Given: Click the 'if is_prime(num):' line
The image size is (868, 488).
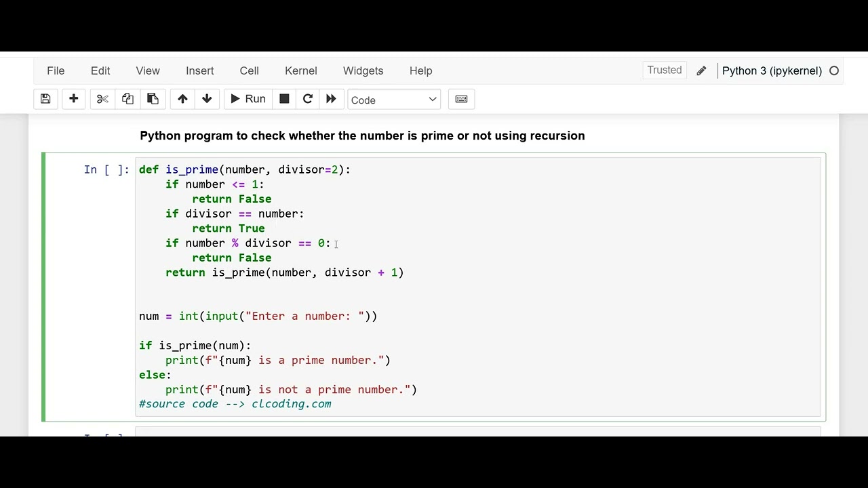Looking at the screenshot, I should tap(195, 346).
